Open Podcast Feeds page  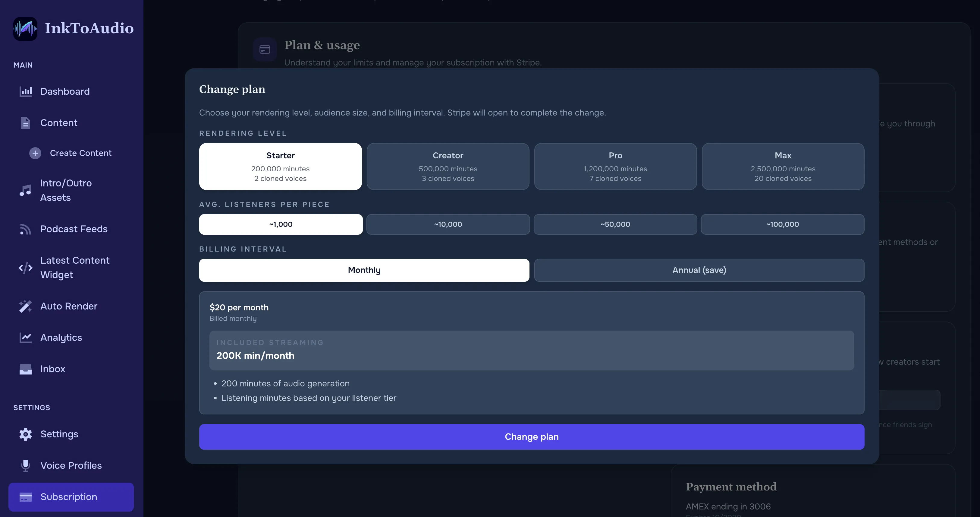tap(71, 229)
